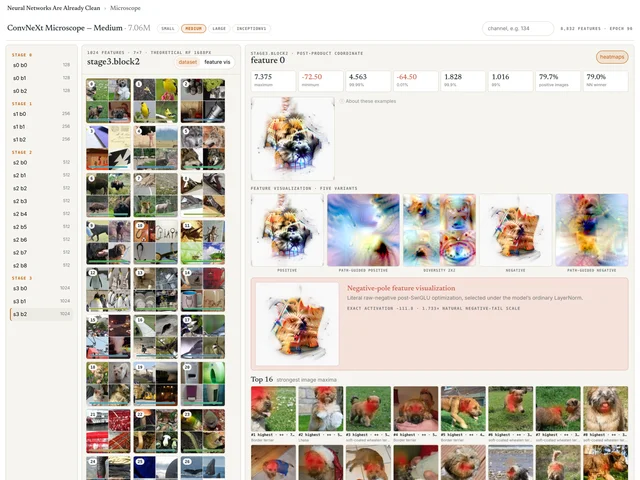Screen dimensions: 640x480
Task: Select the MEDIUM model size pill
Action: point(193,29)
